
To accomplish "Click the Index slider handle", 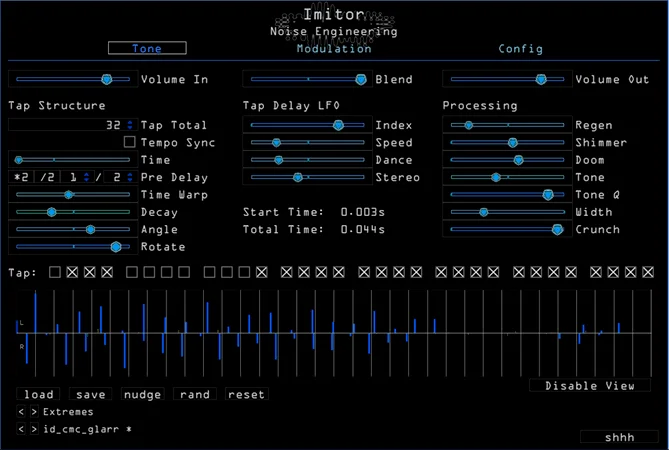I will 338,125.
